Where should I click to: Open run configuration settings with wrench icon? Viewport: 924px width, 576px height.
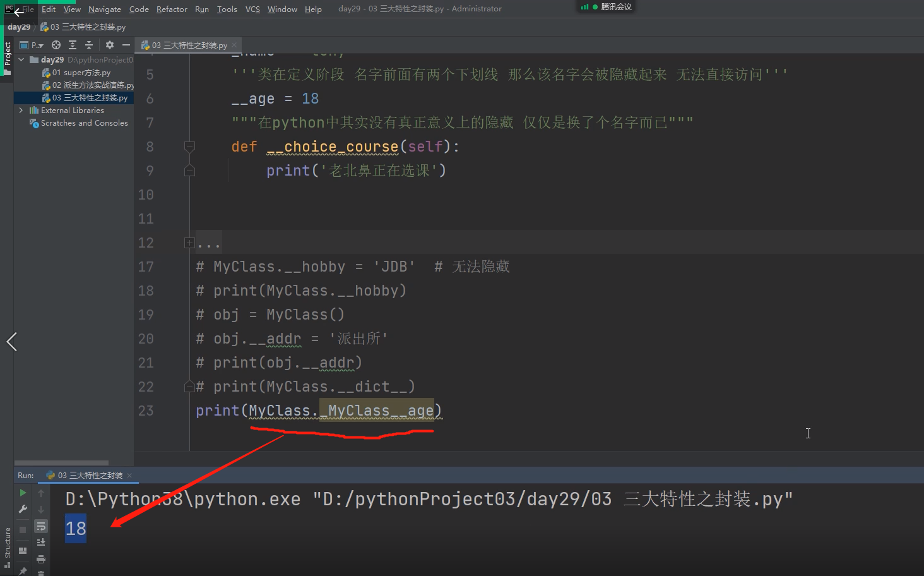tap(23, 509)
